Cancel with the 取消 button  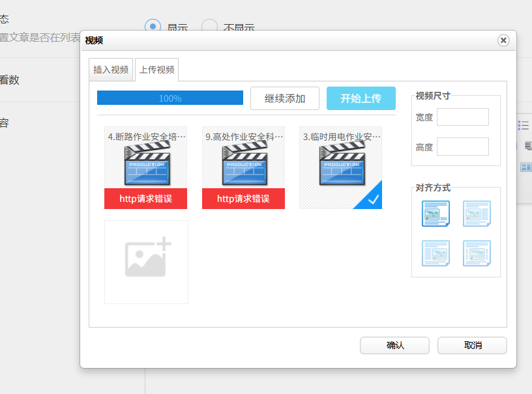(472, 345)
